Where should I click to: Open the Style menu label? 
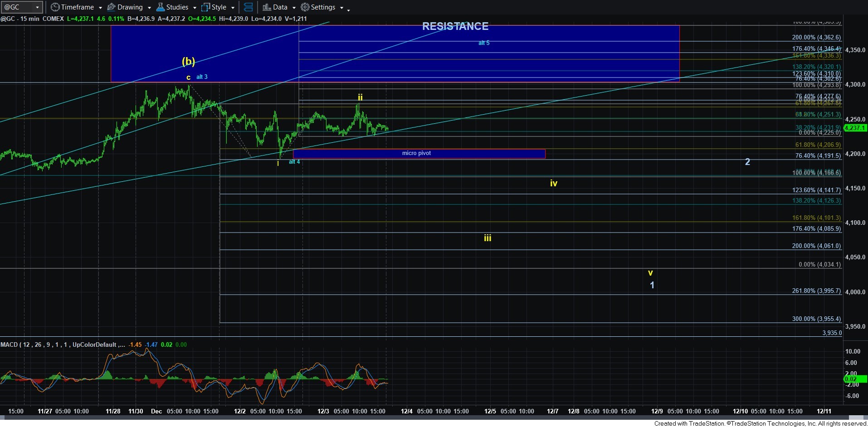coord(219,7)
